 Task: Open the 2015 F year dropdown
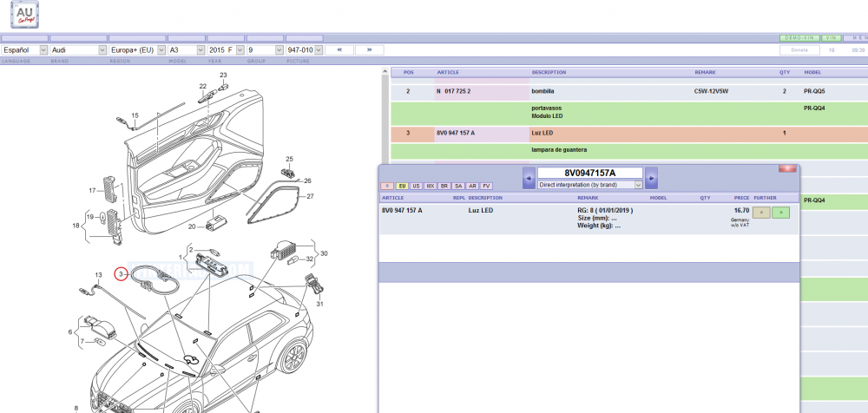(x=226, y=49)
